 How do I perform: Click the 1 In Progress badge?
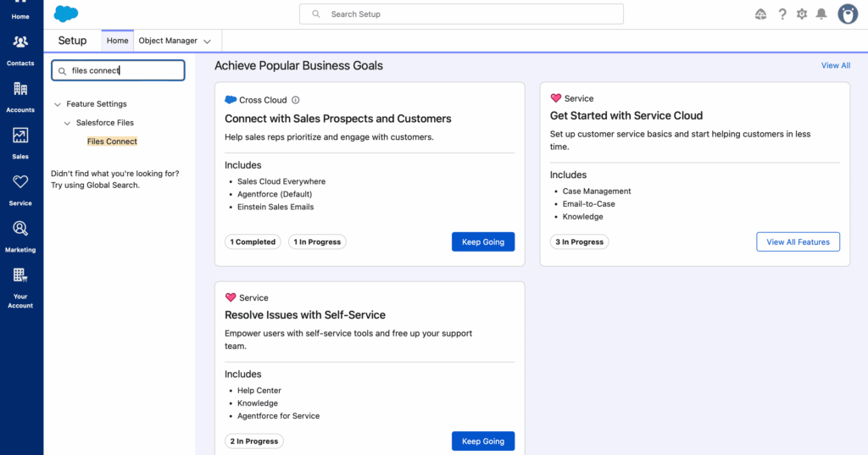click(x=317, y=241)
